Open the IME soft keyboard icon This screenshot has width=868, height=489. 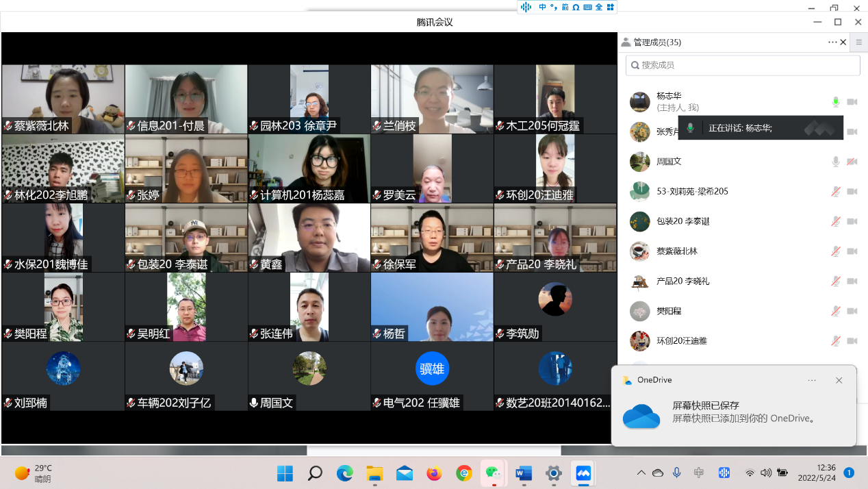[x=587, y=7]
